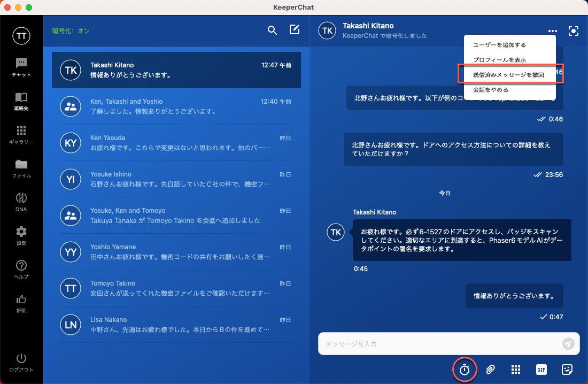Open the 設定 settings gear
The width and height of the screenshot is (588, 384).
point(21,235)
